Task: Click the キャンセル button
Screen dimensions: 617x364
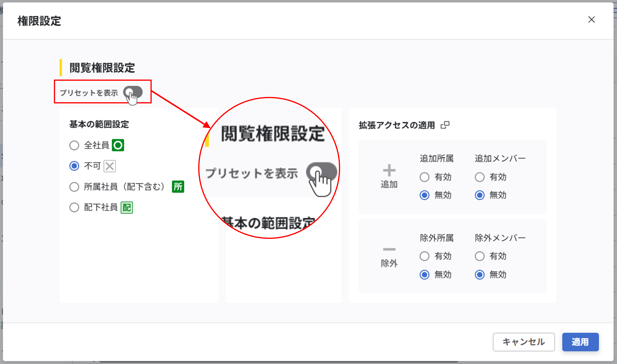Action: pos(524,342)
